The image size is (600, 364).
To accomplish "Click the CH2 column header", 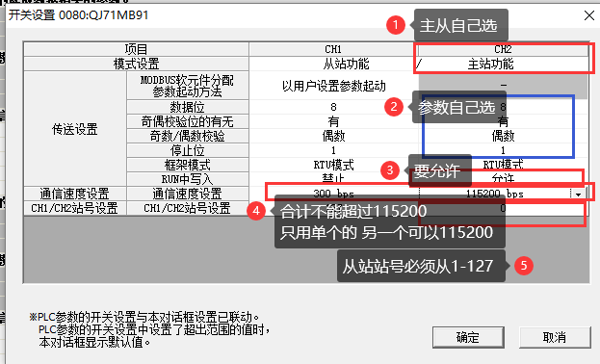I will [x=503, y=49].
